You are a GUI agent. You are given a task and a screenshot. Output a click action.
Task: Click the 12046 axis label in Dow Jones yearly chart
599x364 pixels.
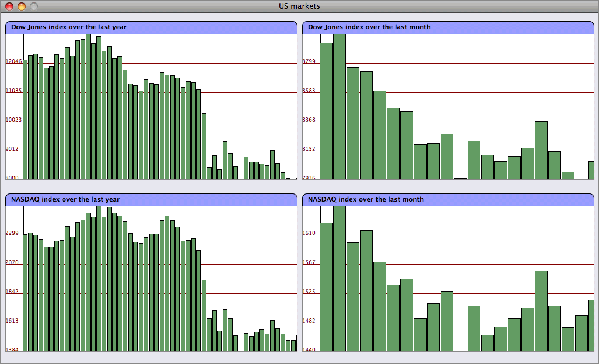click(13, 61)
